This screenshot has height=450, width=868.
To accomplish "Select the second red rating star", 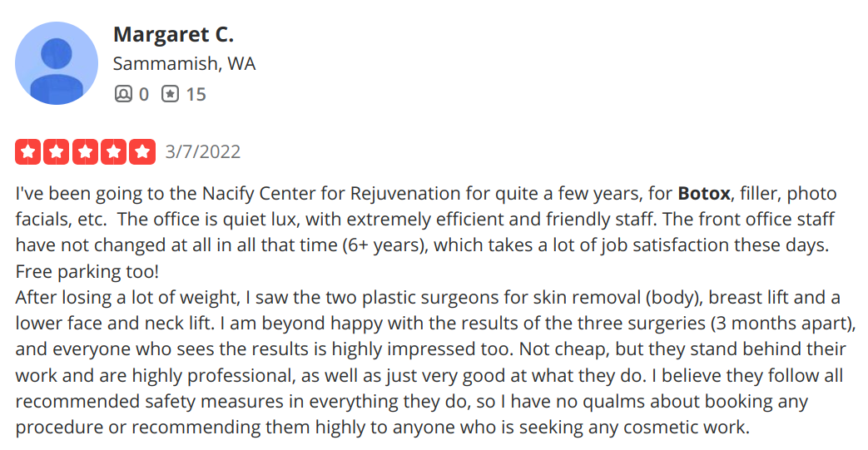I will click(x=57, y=151).
